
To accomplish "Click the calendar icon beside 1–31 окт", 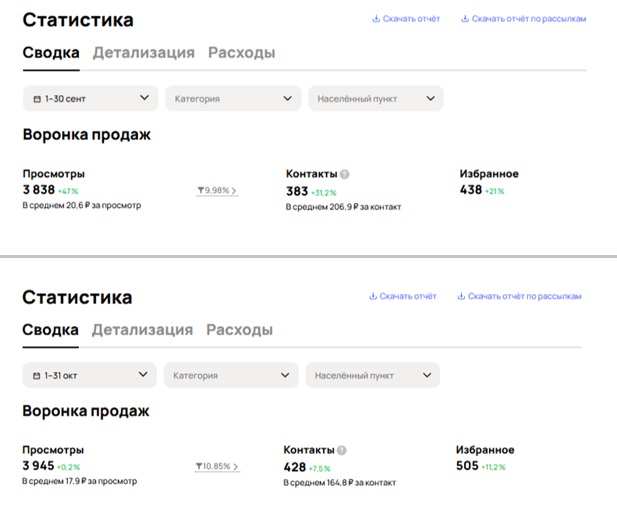I will pos(36,376).
